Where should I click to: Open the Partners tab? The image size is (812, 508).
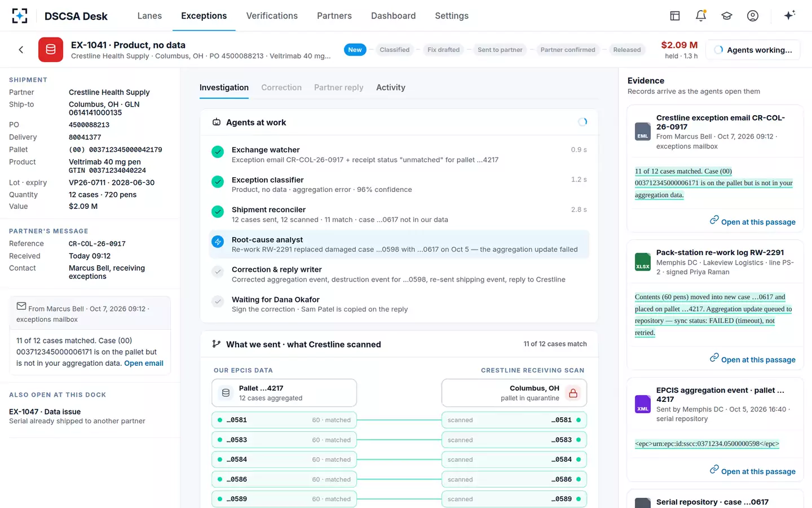pyautogui.click(x=334, y=16)
